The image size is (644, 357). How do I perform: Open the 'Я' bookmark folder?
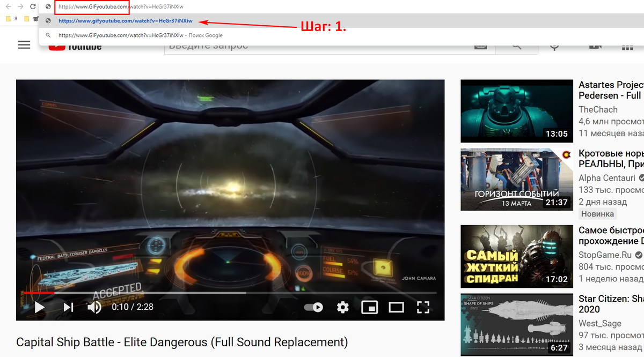pos(11,19)
